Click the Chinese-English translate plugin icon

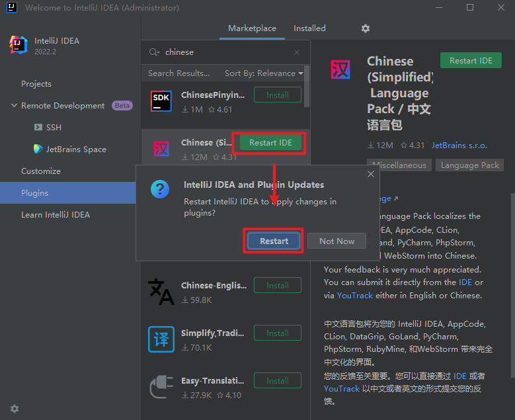pos(161,292)
